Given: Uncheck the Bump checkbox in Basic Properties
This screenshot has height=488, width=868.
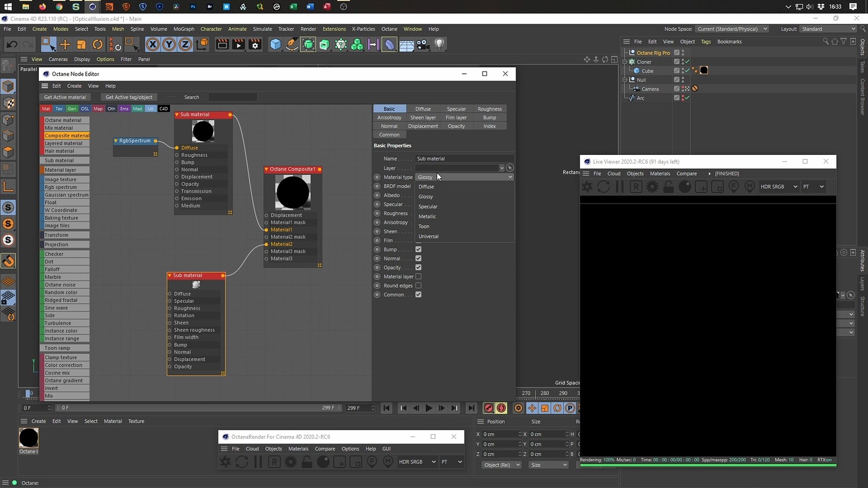Looking at the screenshot, I should coord(418,249).
